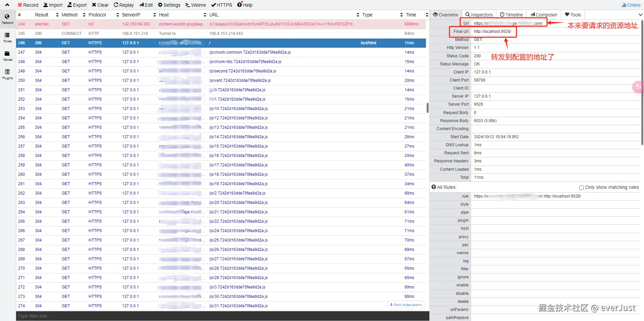Switch to the Overview tab
Image resolution: width=644 pixels, height=321 pixels.
tap(445, 15)
